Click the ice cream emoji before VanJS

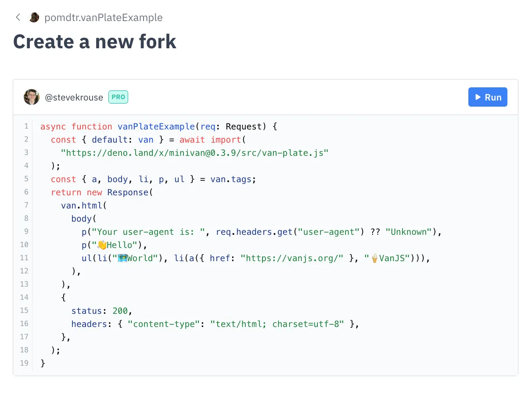(374, 258)
